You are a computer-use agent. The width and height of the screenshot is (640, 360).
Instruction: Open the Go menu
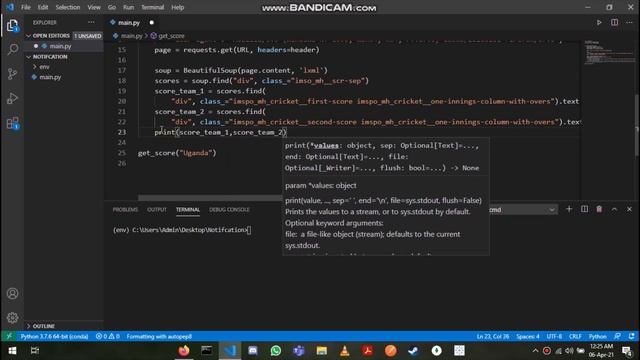[x=112, y=7]
